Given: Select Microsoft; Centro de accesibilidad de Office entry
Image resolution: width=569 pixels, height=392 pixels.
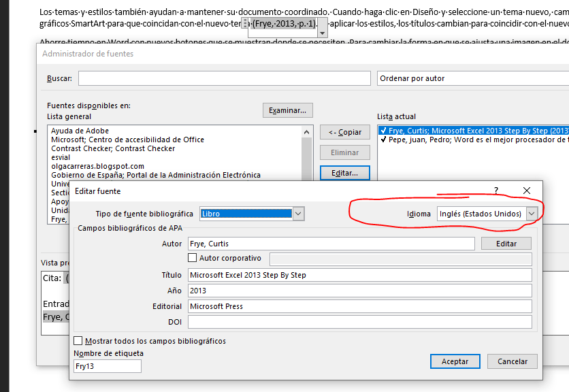Looking at the screenshot, I should point(127,140).
